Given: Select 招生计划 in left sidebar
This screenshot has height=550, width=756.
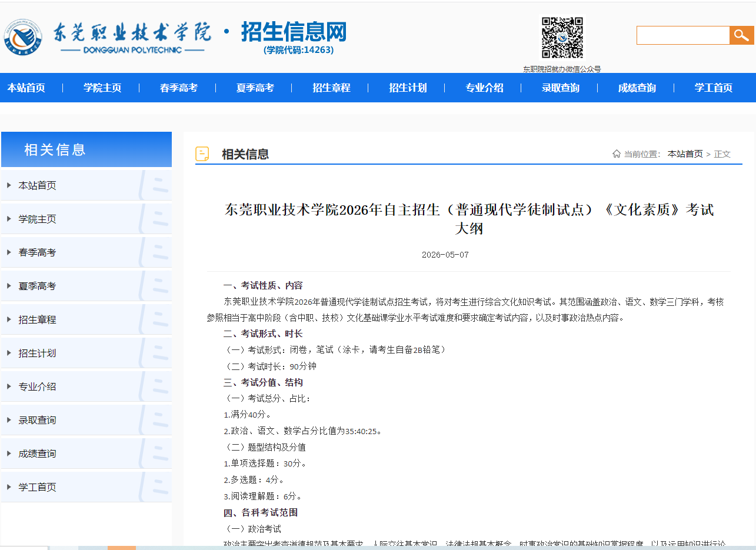Looking at the screenshot, I should pos(86,353).
